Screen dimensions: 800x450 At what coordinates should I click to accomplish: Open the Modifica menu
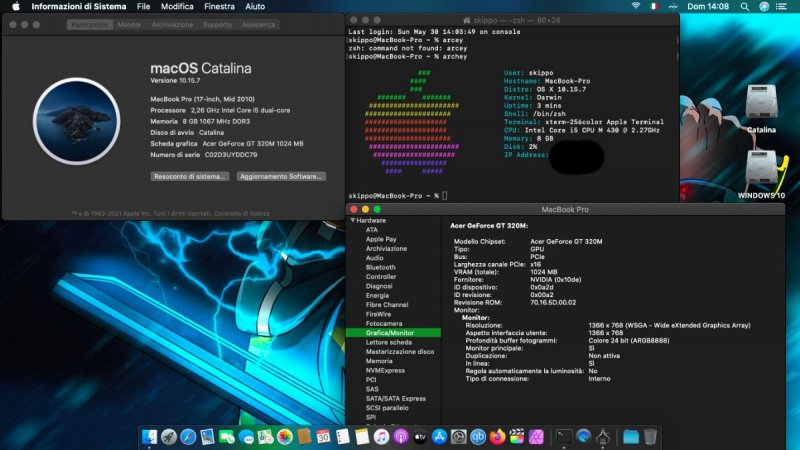(x=177, y=6)
